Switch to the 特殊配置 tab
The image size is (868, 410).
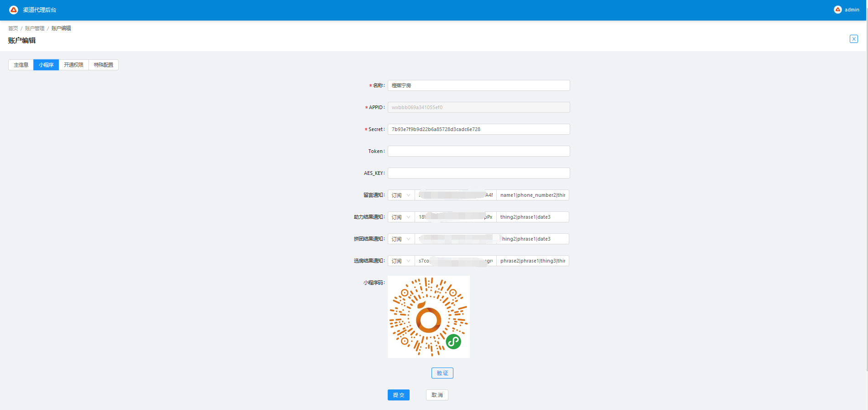[x=104, y=65]
